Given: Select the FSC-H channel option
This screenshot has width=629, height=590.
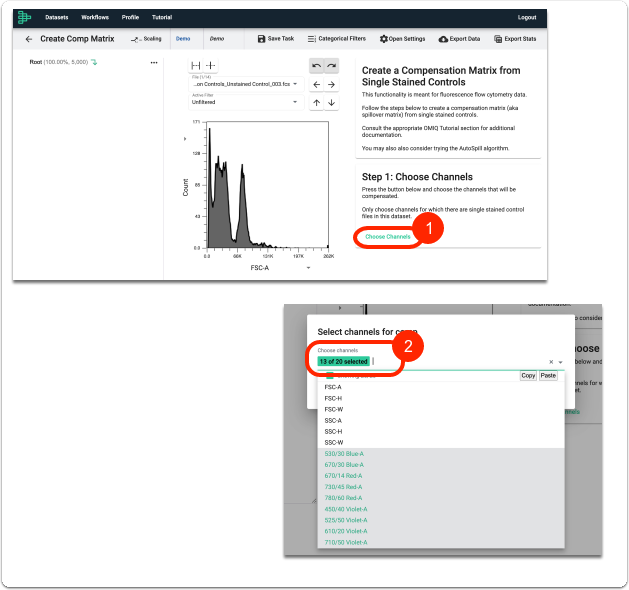Looking at the screenshot, I should tap(441, 398).
